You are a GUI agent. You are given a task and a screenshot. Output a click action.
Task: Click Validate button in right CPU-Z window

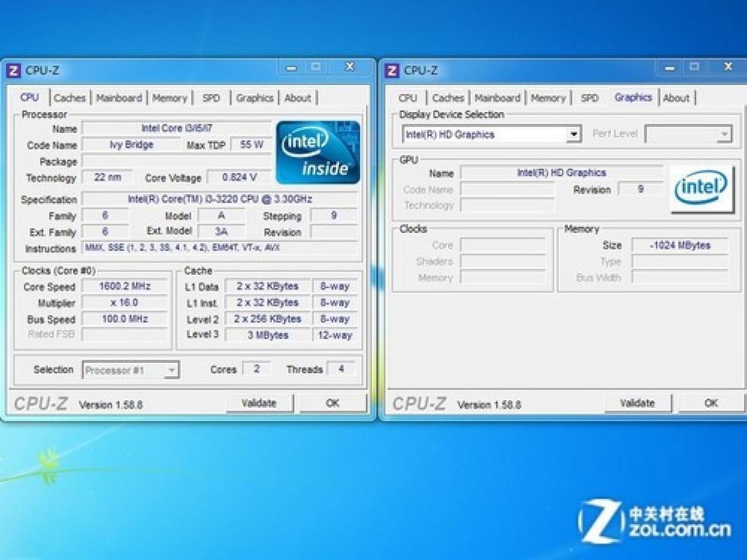point(637,403)
